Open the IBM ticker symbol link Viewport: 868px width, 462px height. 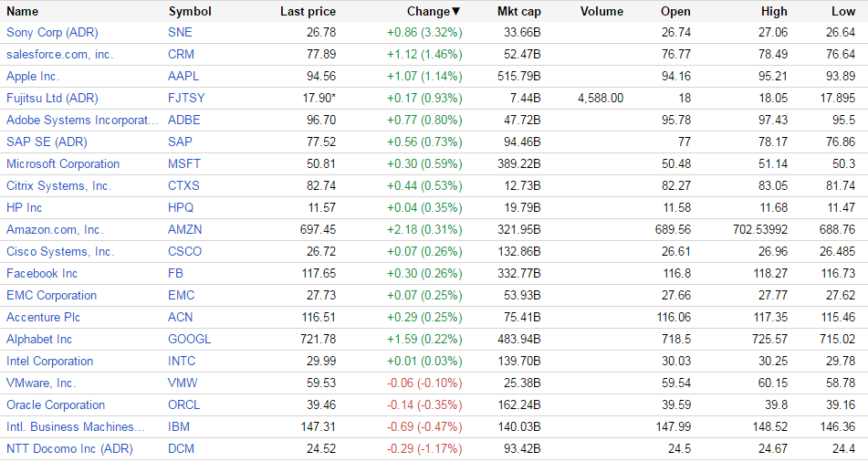tap(180, 427)
